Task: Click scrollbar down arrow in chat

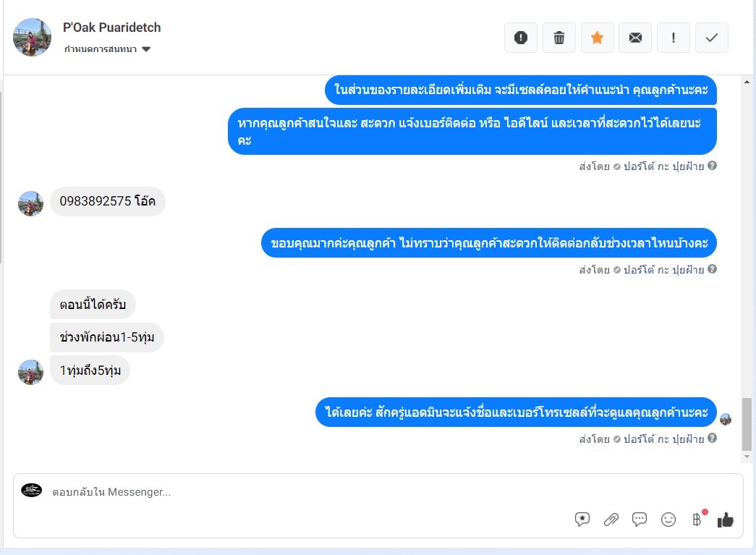Action: (x=747, y=456)
